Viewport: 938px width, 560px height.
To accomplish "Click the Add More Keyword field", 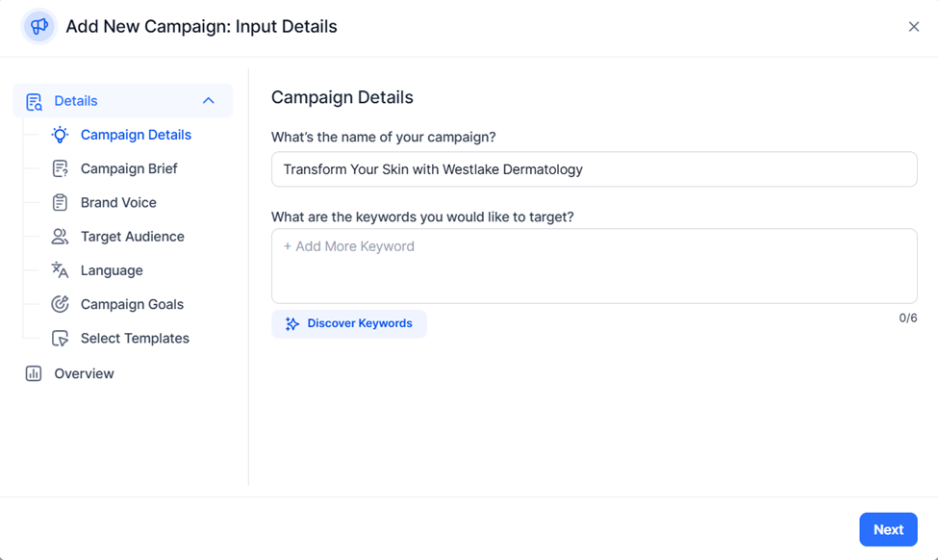I will [x=594, y=266].
